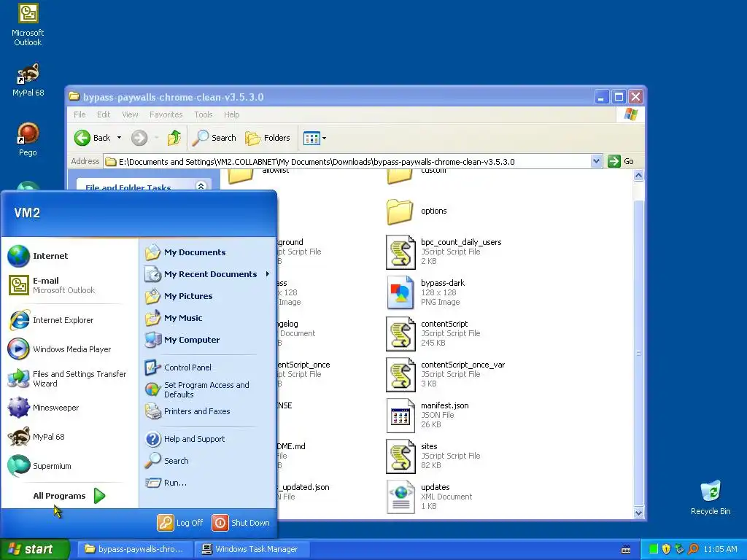
Task: Select sites JScript file
Action: coord(433,456)
